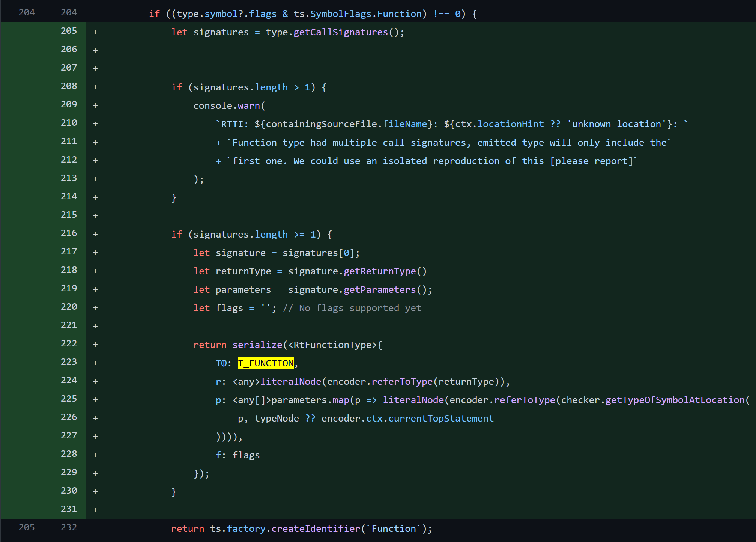Click createIdentifier on line 232
Viewport: 756px width, 542px height.
(x=315, y=529)
